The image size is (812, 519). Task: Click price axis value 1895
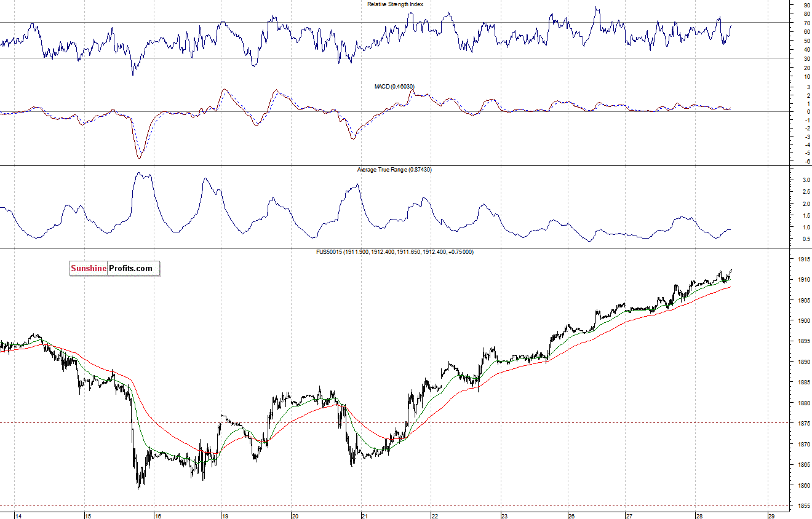point(804,342)
